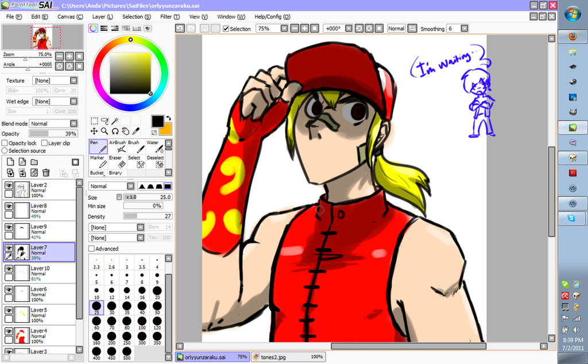Open the Filter menu
The width and height of the screenshot is (588, 364).
(x=169, y=17)
